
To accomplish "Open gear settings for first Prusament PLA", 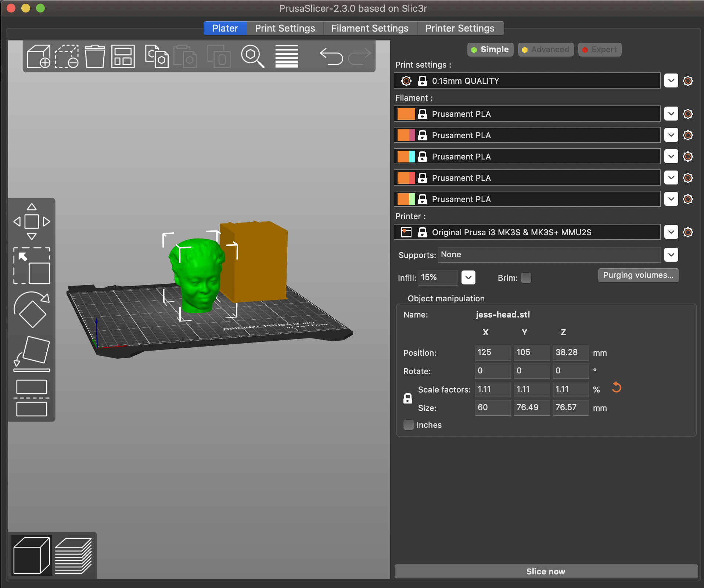I will click(x=688, y=114).
